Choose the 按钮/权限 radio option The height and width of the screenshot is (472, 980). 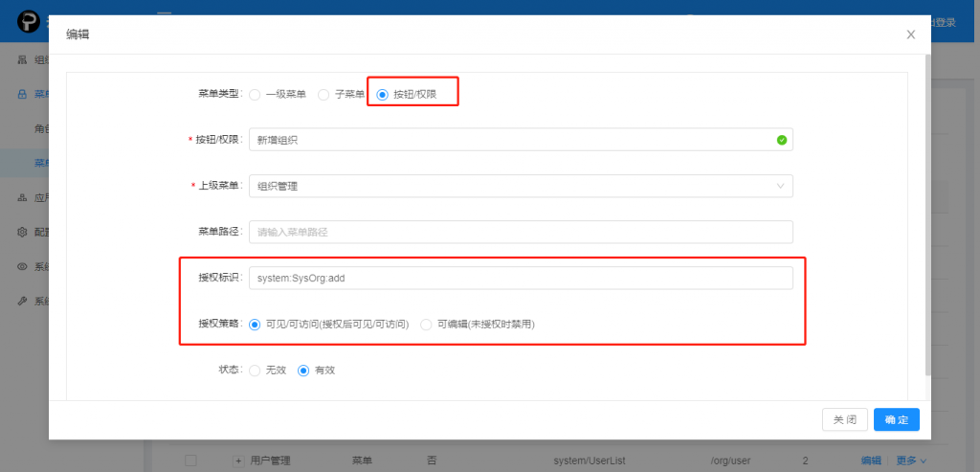tap(383, 95)
